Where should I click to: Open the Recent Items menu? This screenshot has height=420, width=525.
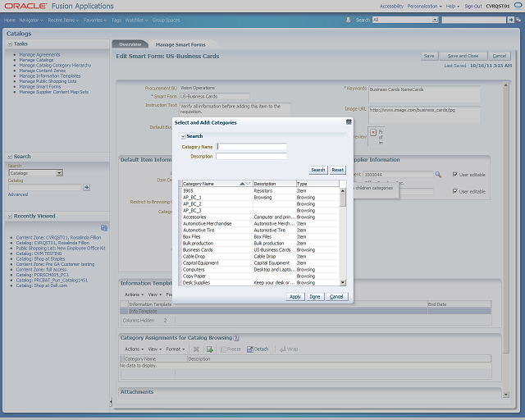tap(63, 21)
